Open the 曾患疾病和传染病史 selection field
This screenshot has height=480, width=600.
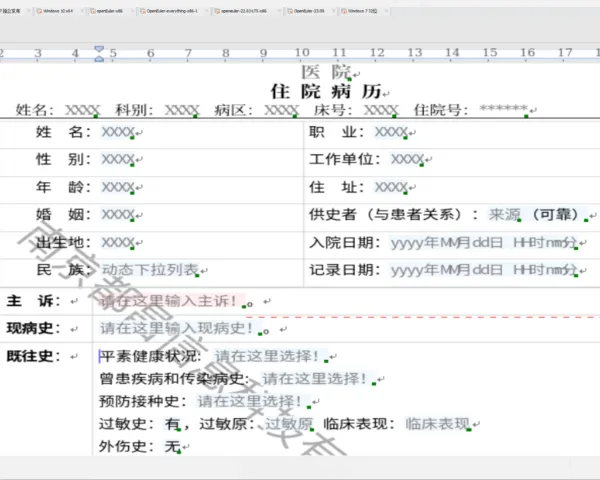319,379
